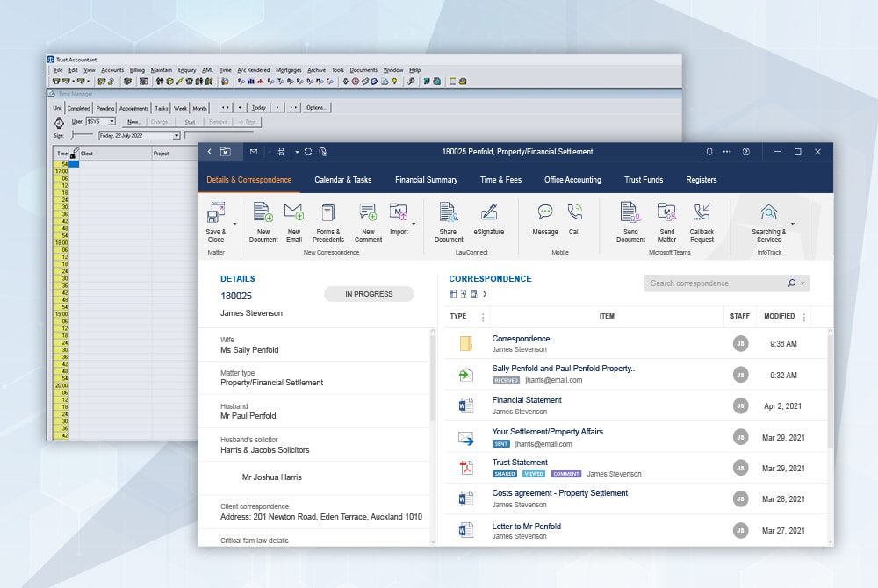Go back using the title bar arrow
Screen dimensions: 878x588
click(x=210, y=152)
